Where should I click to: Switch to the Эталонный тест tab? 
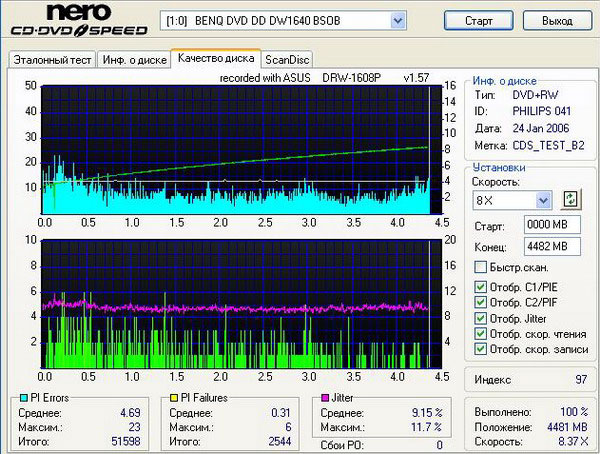coord(52,60)
